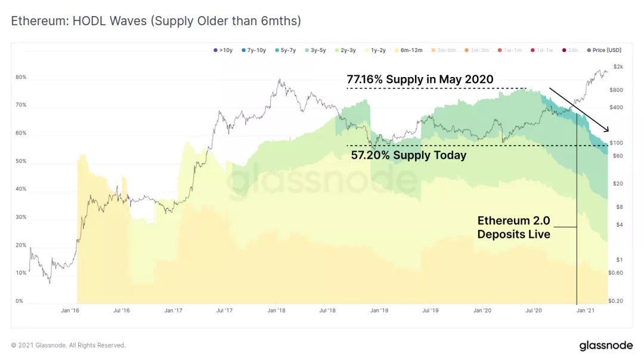Hide the 1y-2y legend series
644x363 pixels.
(x=376, y=50)
